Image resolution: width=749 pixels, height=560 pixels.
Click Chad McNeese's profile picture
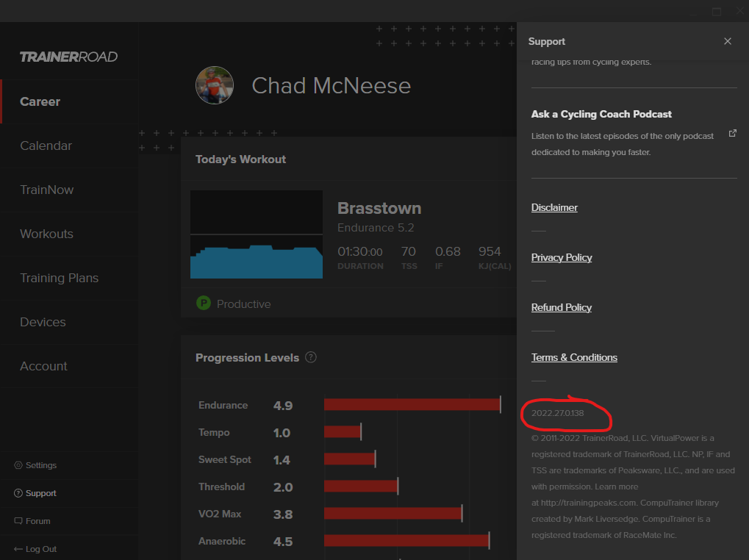point(215,85)
